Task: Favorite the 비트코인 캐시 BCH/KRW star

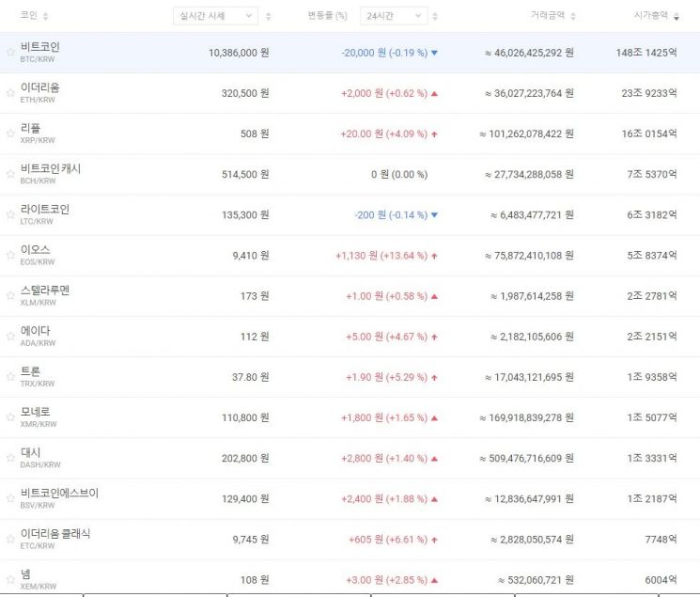Action: [x=10, y=174]
